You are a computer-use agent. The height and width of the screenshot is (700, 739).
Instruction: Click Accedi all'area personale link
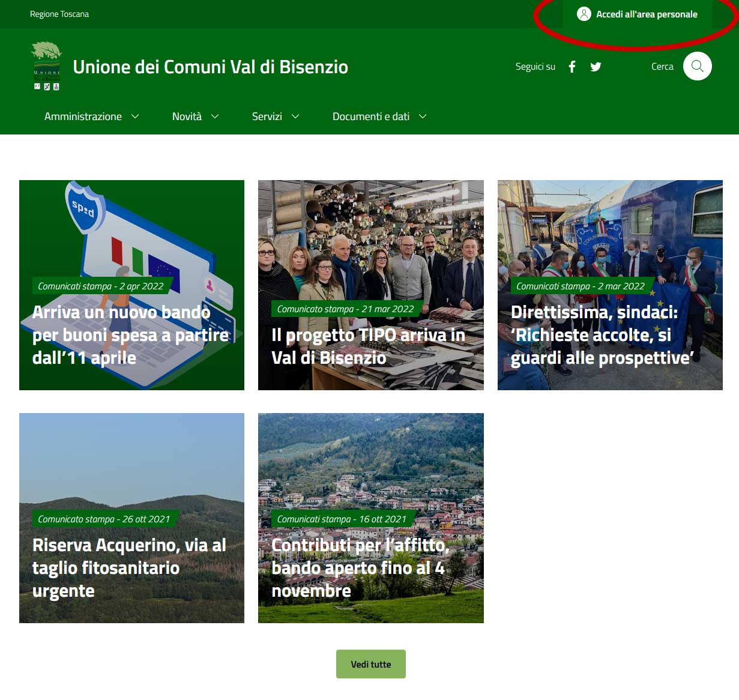[x=647, y=14]
